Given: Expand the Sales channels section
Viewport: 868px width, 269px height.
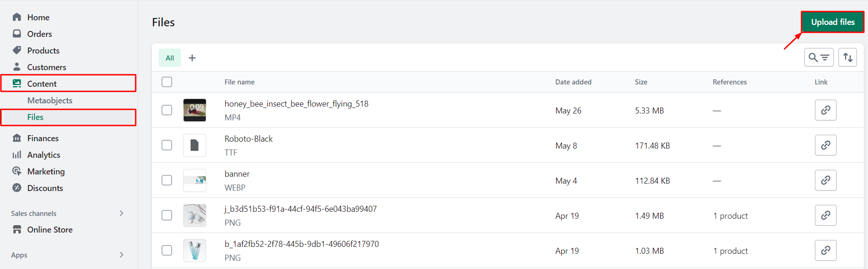Looking at the screenshot, I should [x=121, y=213].
